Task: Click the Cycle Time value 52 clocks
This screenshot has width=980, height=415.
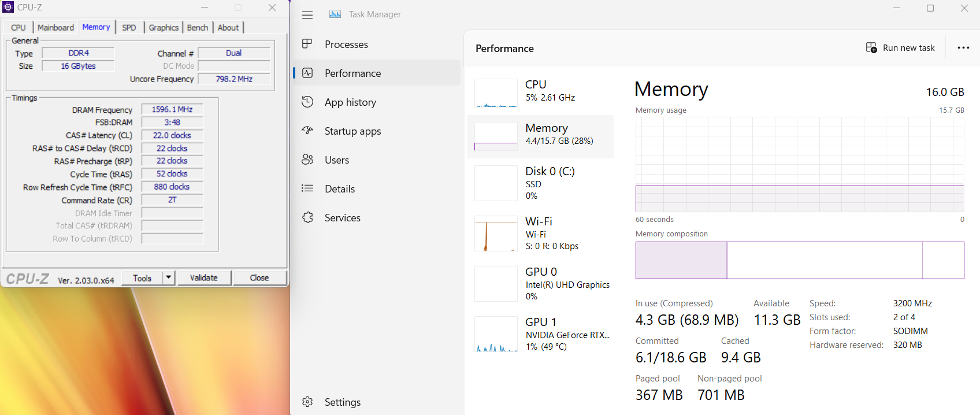Action: [x=172, y=173]
